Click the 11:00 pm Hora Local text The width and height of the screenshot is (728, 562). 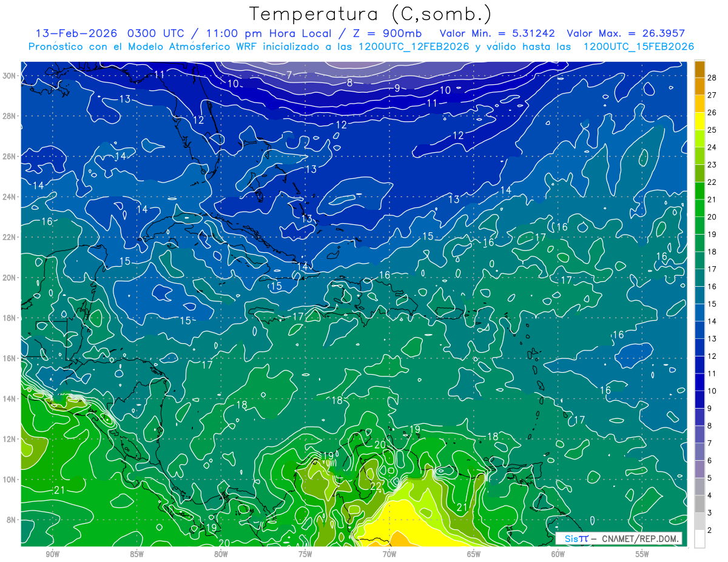(269, 33)
